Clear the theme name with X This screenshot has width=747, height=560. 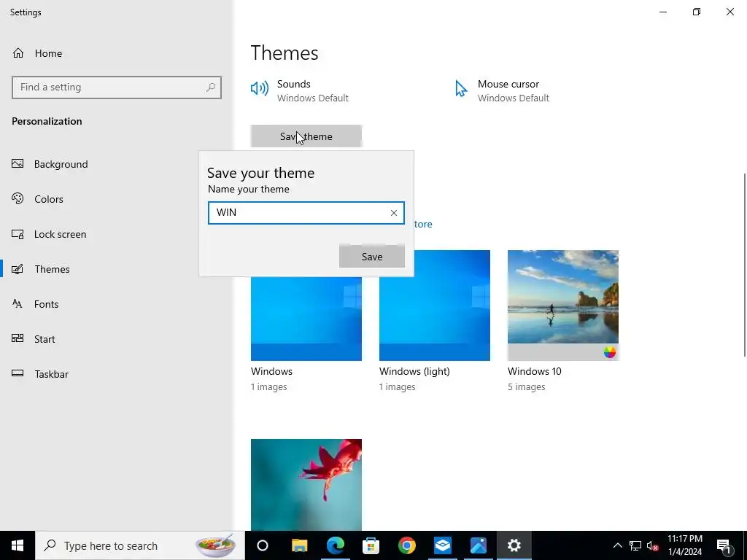[x=394, y=213]
